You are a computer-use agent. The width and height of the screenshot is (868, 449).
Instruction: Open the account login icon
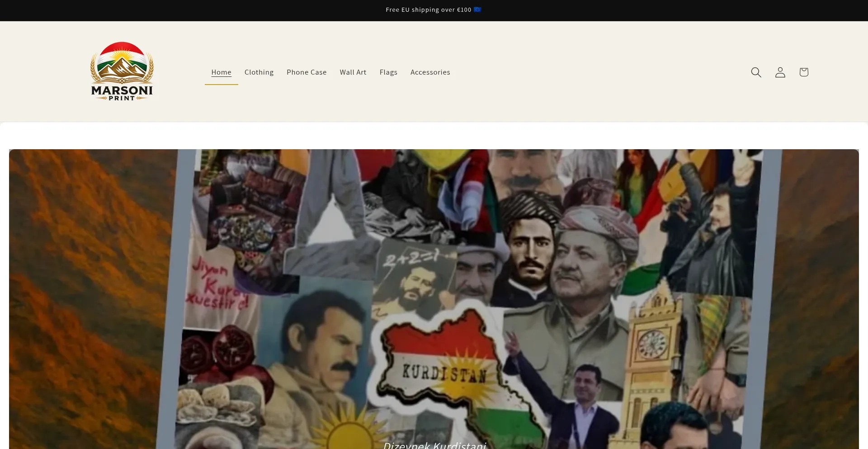[780, 72]
